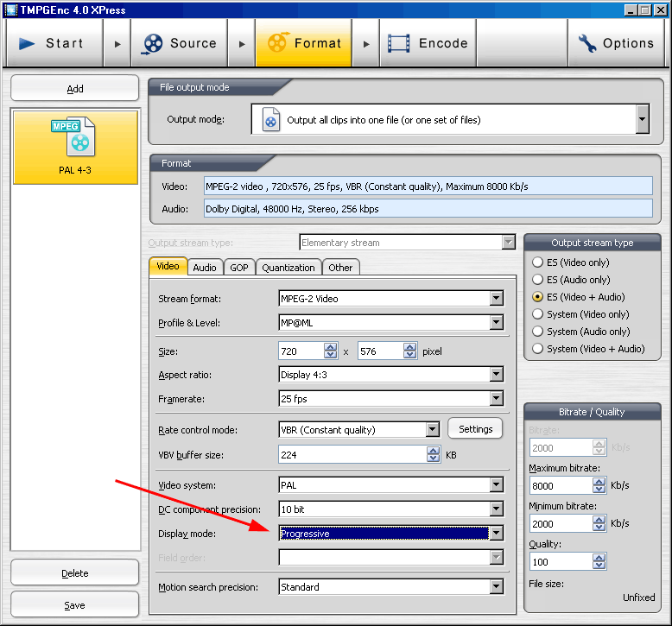
Task: Click the arrow between Source and Format
Action: click(x=242, y=44)
